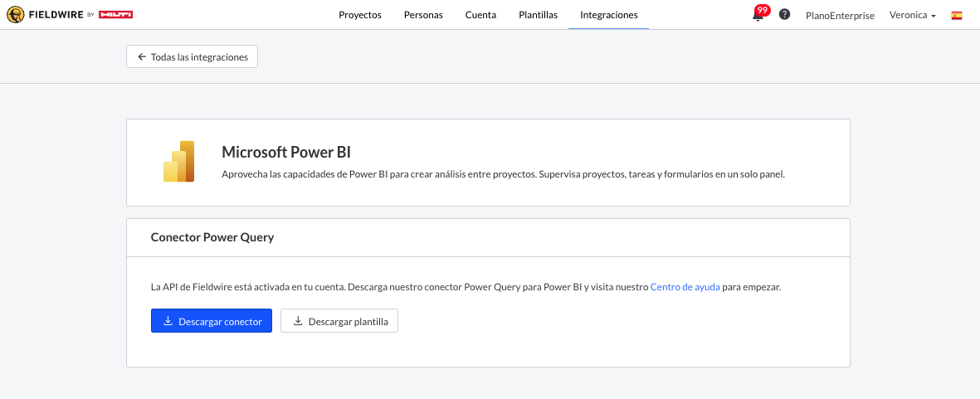Open the help question mark icon
The width and height of the screenshot is (980, 399).
click(x=784, y=14)
